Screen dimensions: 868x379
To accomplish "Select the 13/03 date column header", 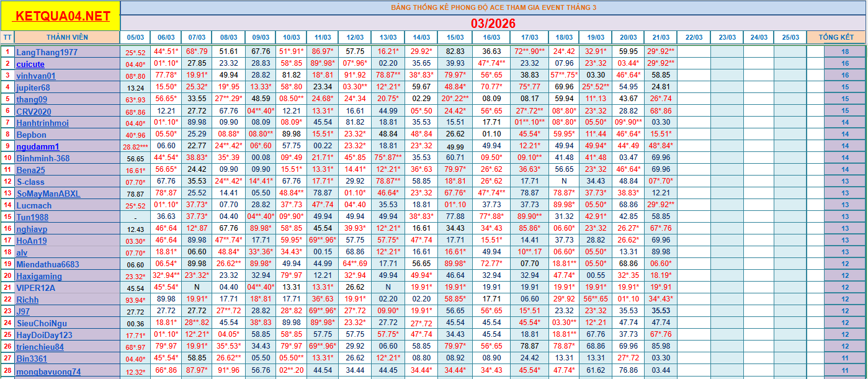I will 388,37.
